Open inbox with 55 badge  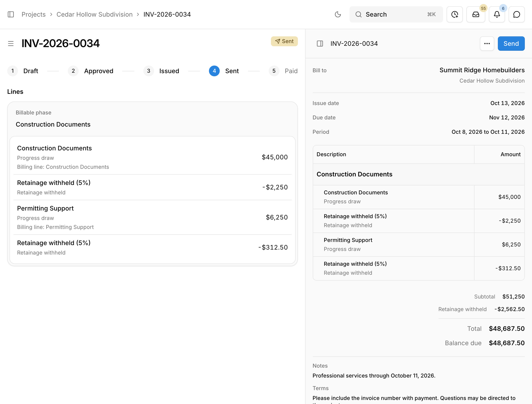476,14
